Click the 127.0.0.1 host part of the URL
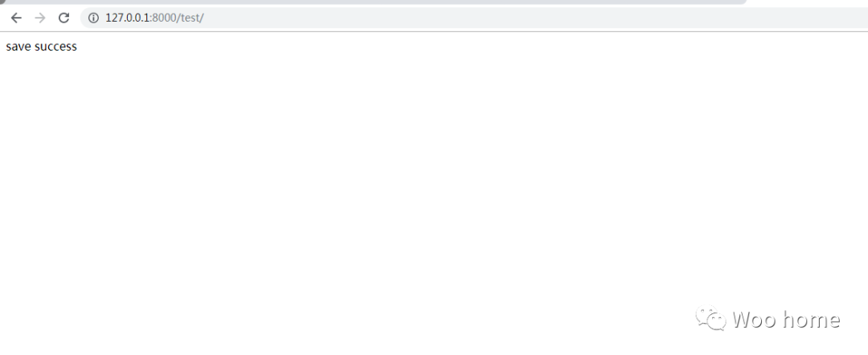The height and width of the screenshot is (355, 868). pyautogui.click(x=127, y=18)
